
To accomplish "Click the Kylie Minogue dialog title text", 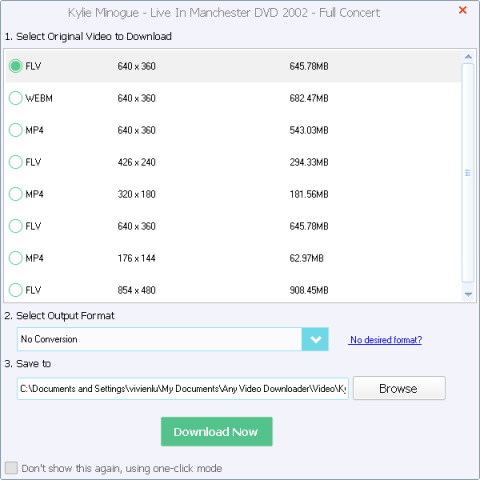I will click(224, 13).
